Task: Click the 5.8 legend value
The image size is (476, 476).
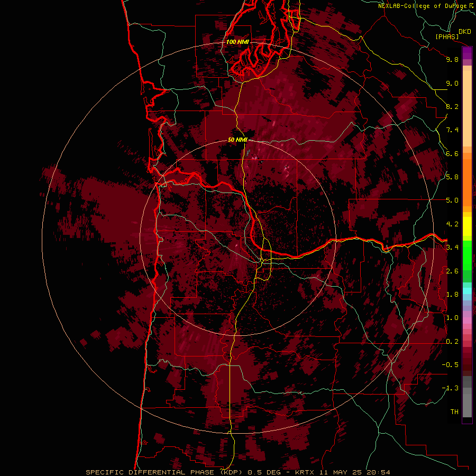Action: click(452, 177)
